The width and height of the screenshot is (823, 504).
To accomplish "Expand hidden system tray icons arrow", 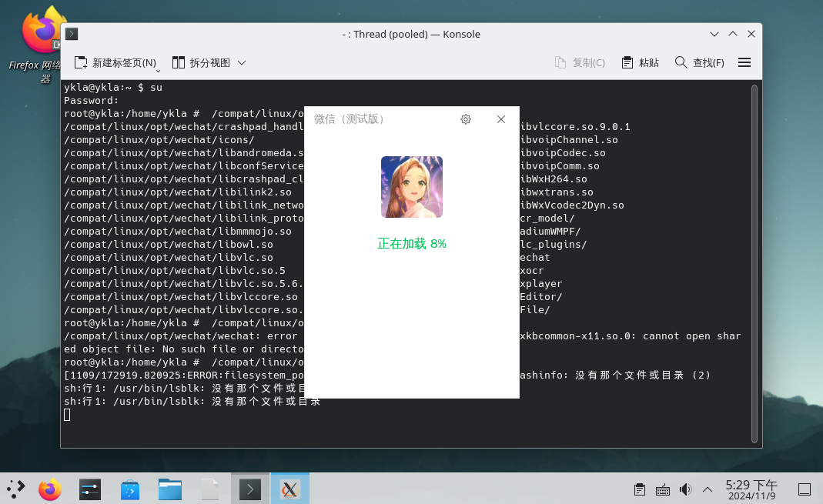I will point(708,490).
